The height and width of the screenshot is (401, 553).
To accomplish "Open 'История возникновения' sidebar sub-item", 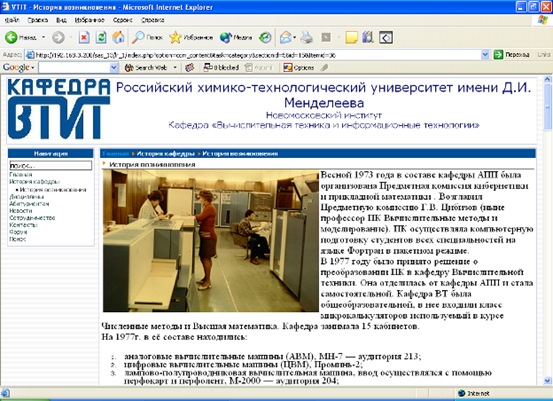I will tap(53, 189).
